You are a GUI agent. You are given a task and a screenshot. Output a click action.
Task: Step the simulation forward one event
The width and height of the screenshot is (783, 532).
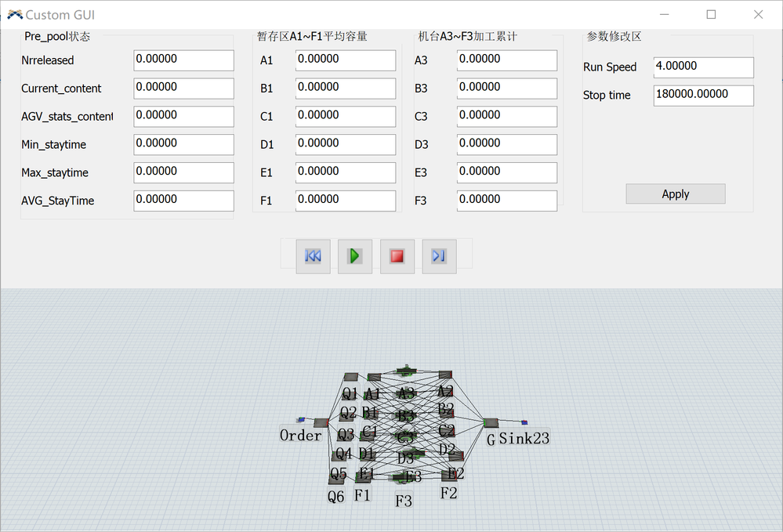439,256
